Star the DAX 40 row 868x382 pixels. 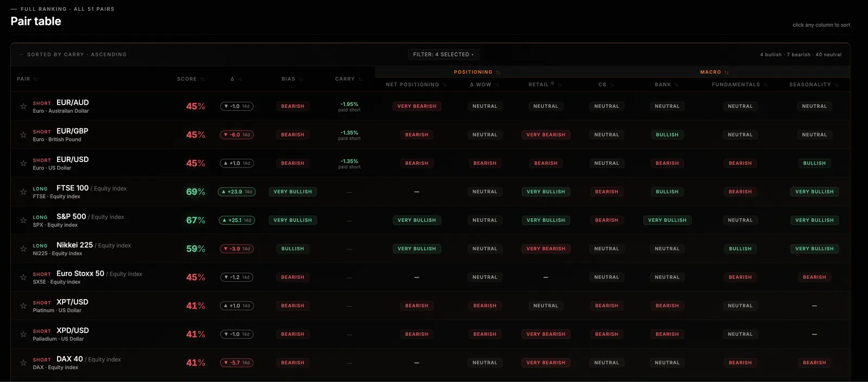(x=23, y=362)
